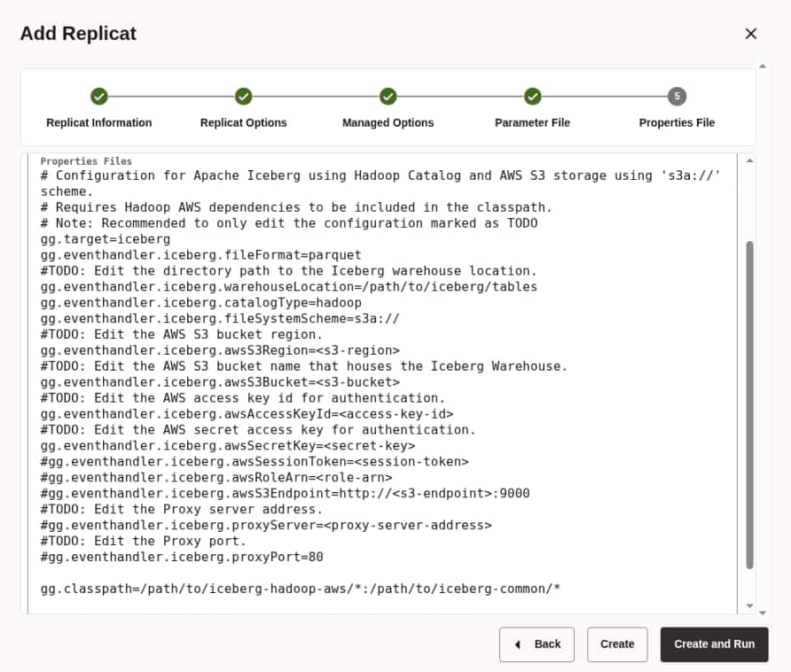Click the Replicat Information step checkmark icon
The height and width of the screenshot is (672, 791).
(x=99, y=97)
